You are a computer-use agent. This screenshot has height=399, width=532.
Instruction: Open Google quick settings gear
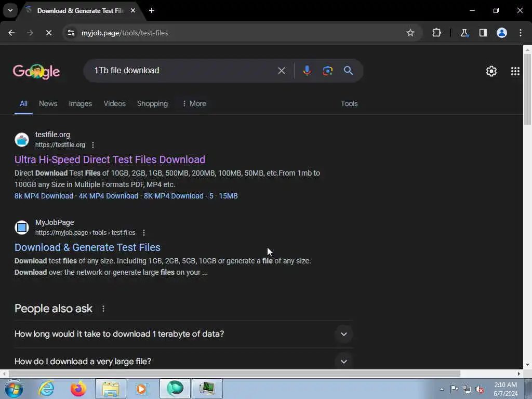point(491,71)
